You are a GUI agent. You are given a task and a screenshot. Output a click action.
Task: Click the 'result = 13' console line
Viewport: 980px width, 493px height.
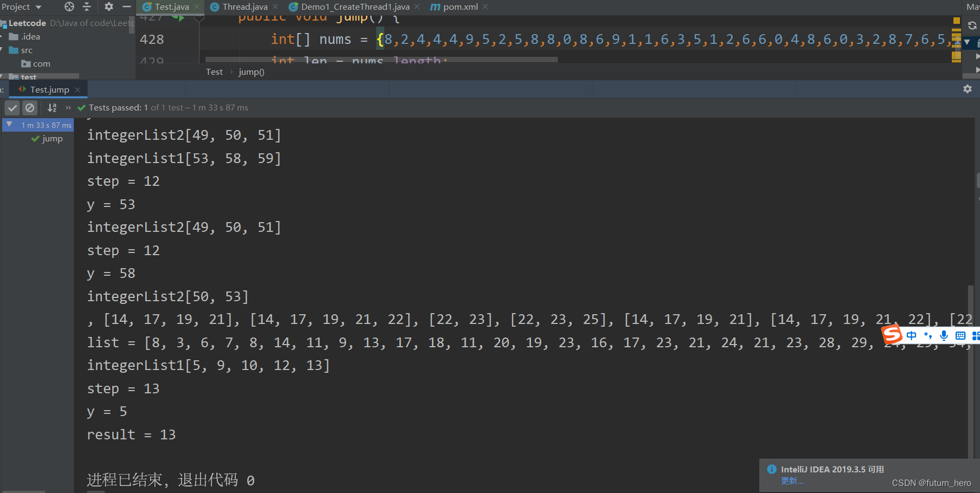(x=131, y=435)
